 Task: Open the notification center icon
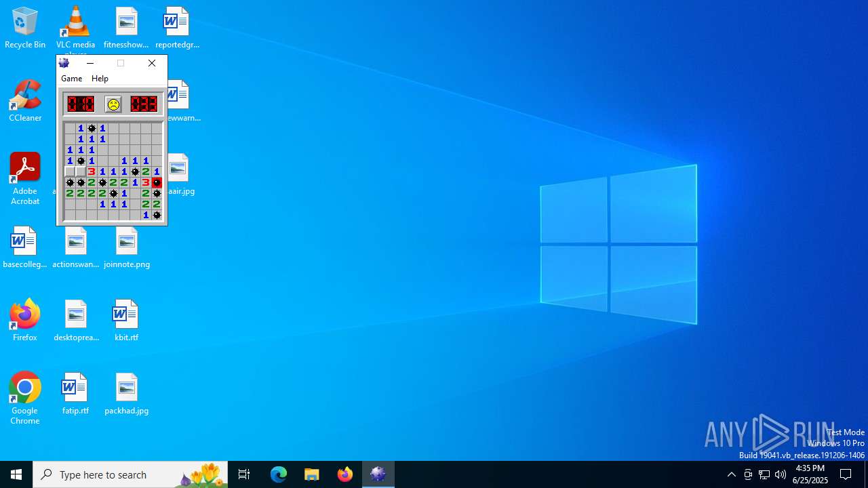pos(846,474)
